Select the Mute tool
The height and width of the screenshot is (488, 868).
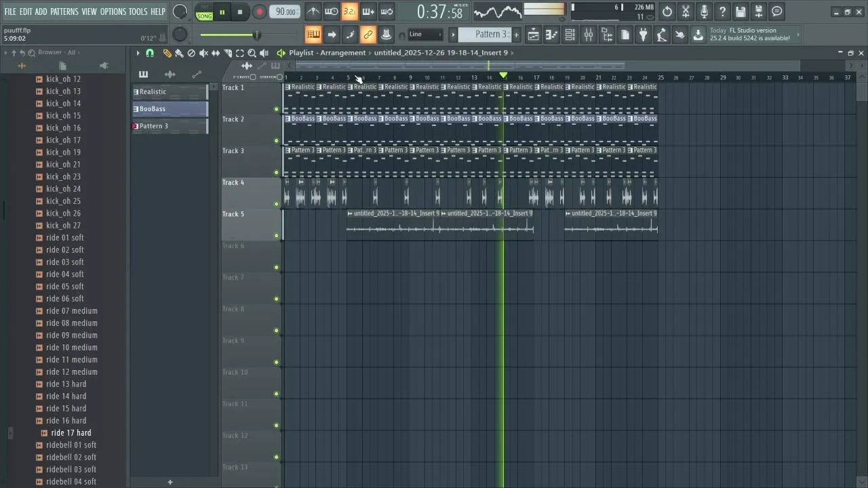pos(203,53)
